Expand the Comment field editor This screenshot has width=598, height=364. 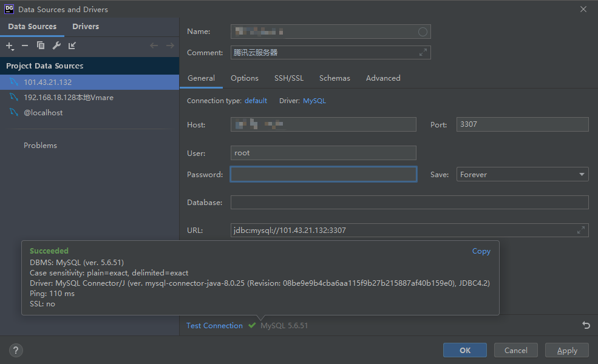click(x=423, y=53)
